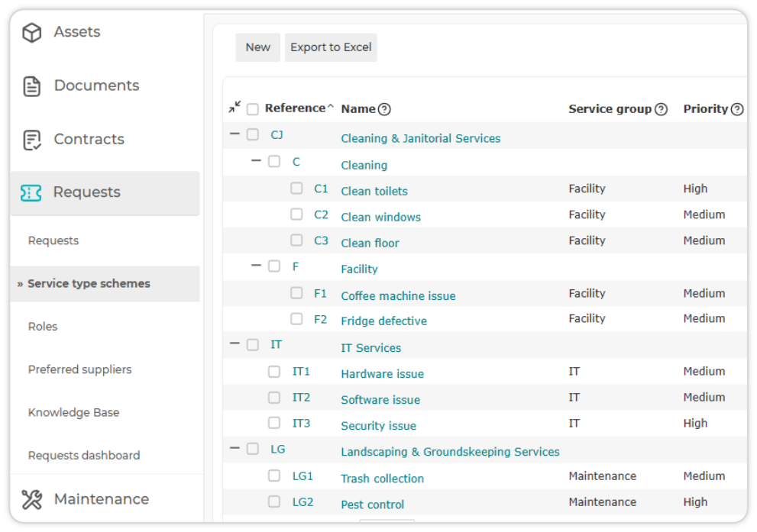
Task: Open the Requests dashboard sidebar entry
Action: pos(84,456)
